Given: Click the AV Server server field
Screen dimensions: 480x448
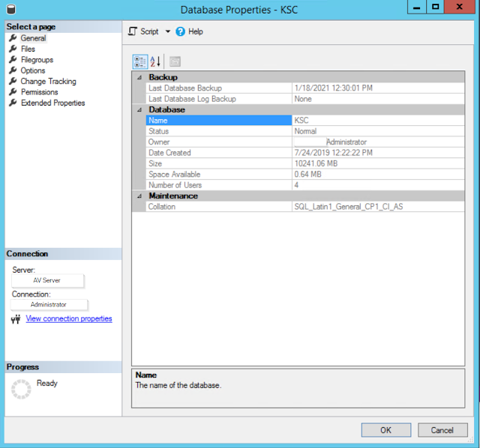Looking at the screenshot, I should click(47, 280).
